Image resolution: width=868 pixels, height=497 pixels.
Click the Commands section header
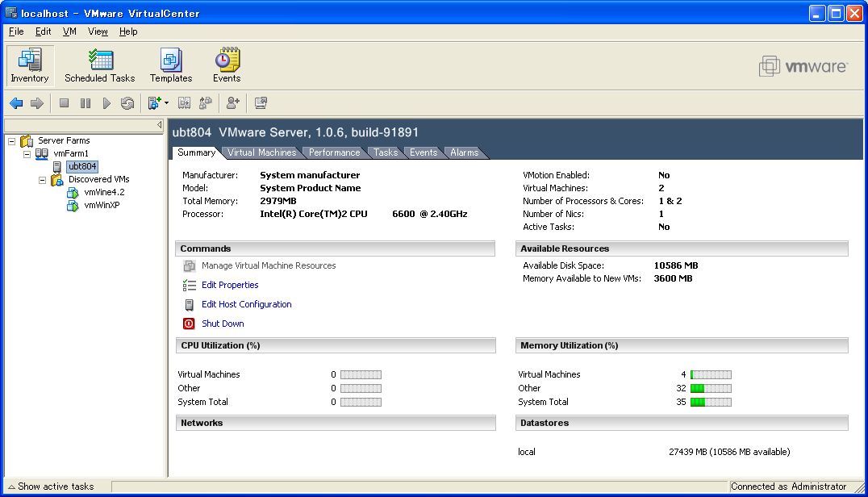[336, 249]
